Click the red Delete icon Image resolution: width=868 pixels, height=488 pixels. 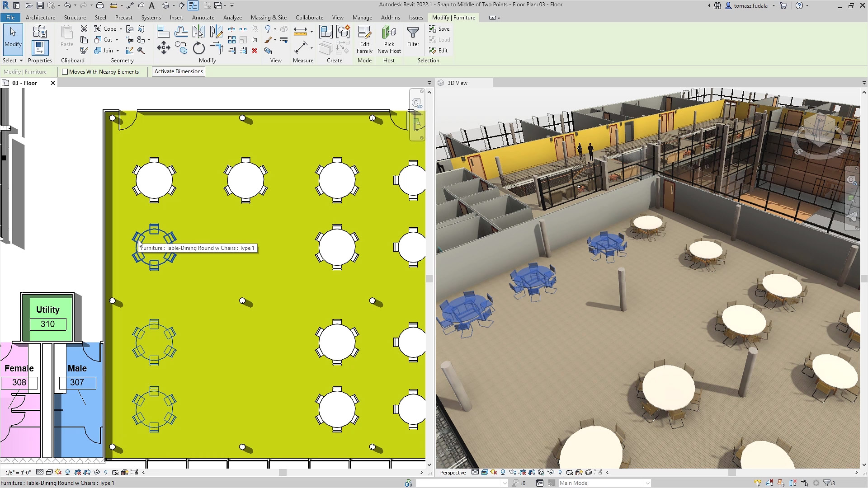pyautogui.click(x=255, y=51)
